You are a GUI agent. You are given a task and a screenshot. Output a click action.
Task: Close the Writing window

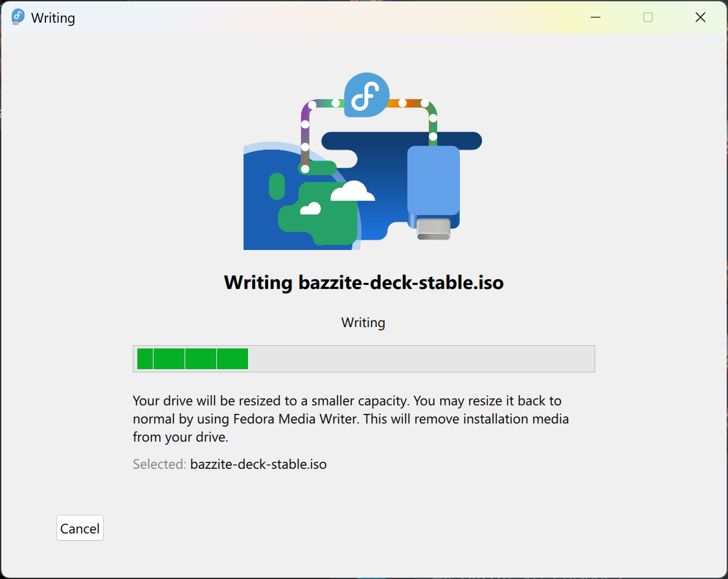(700, 17)
